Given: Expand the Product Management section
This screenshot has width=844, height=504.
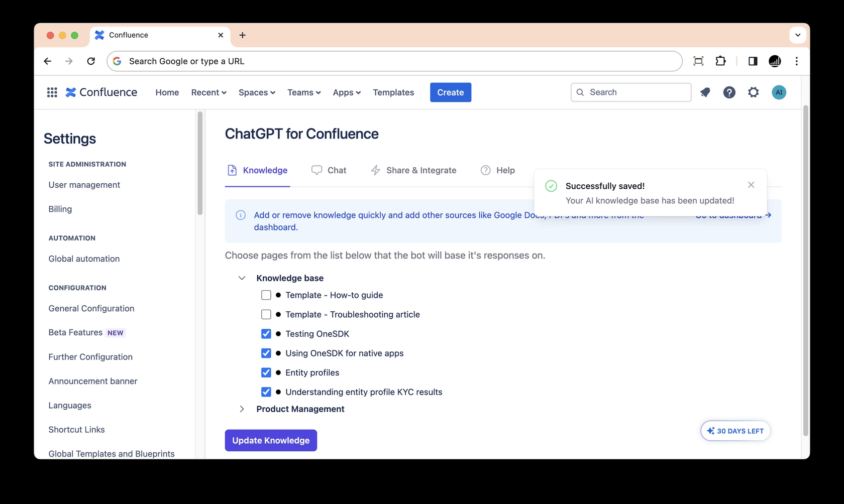Looking at the screenshot, I should point(242,409).
